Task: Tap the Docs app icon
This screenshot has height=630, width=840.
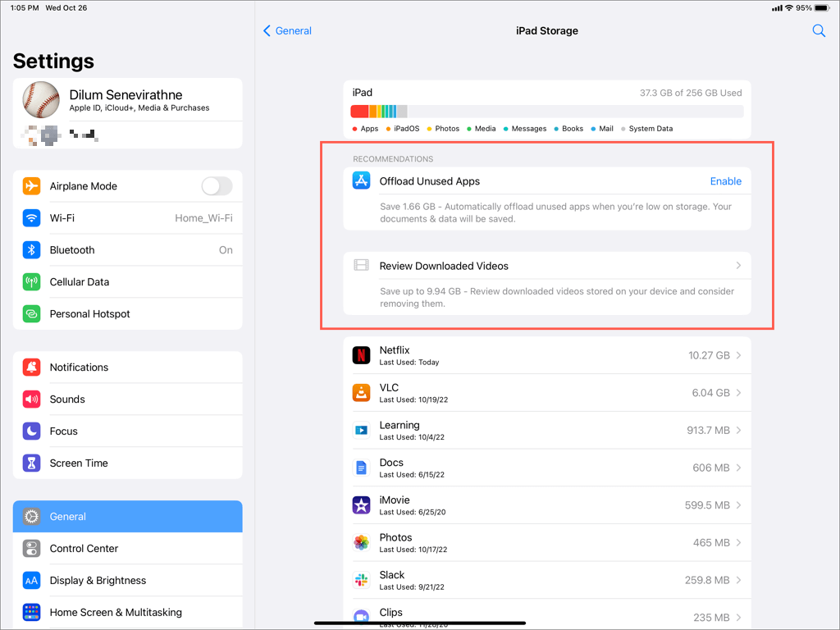Action: (x=361, y=468)
